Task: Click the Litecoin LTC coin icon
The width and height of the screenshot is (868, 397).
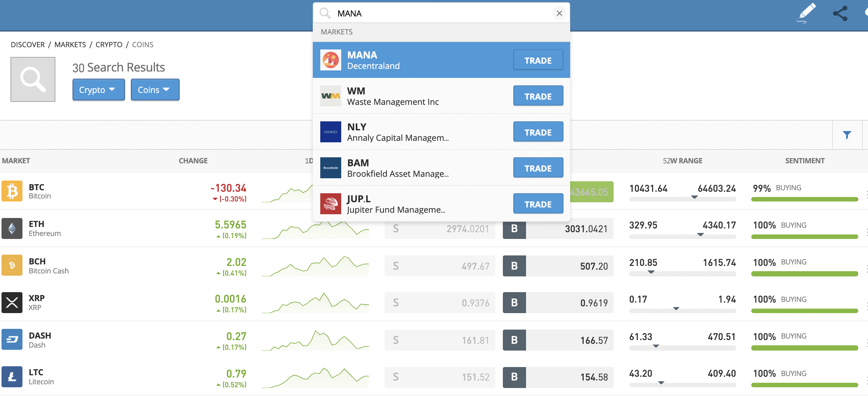Action: click(x=12, y=377)
